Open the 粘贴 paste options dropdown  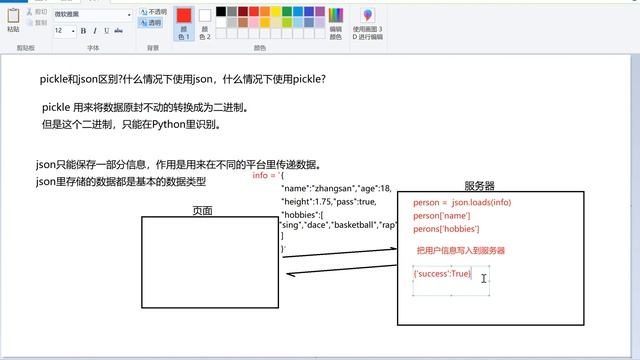13,29
